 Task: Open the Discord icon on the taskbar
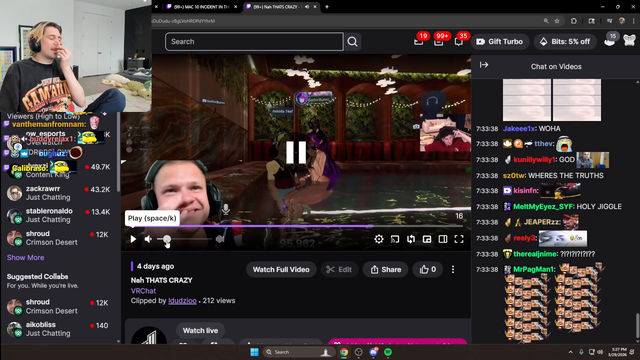pos(373,352)
